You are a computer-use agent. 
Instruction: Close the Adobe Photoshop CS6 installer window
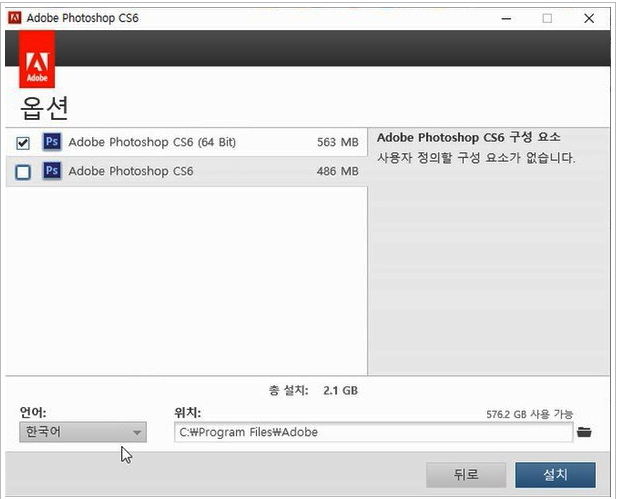click(589, 19)
